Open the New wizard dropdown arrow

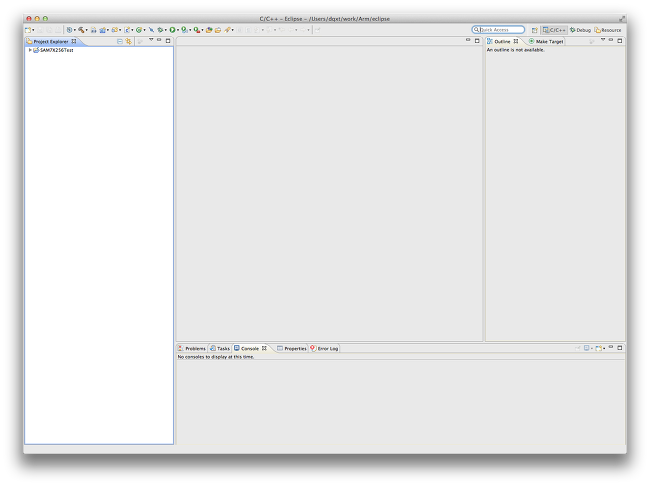click(x=34, y=30)
